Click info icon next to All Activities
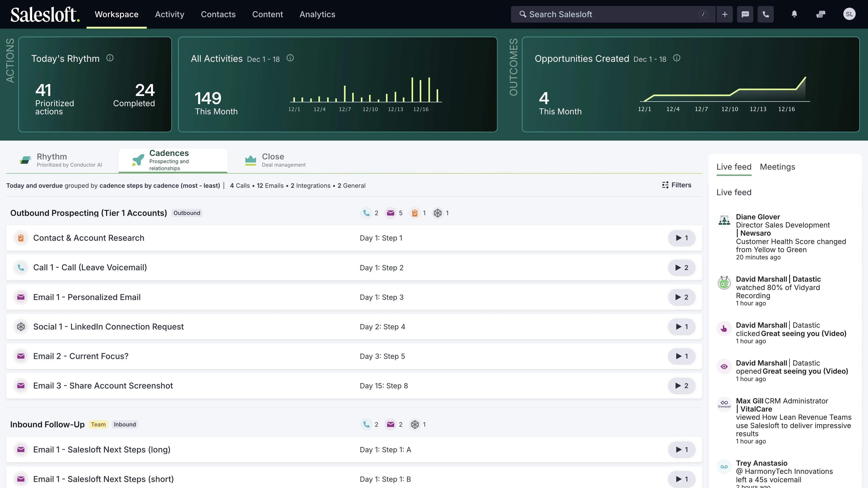The width and height of the screenshot is (868, 488). (x=290, y=58)
